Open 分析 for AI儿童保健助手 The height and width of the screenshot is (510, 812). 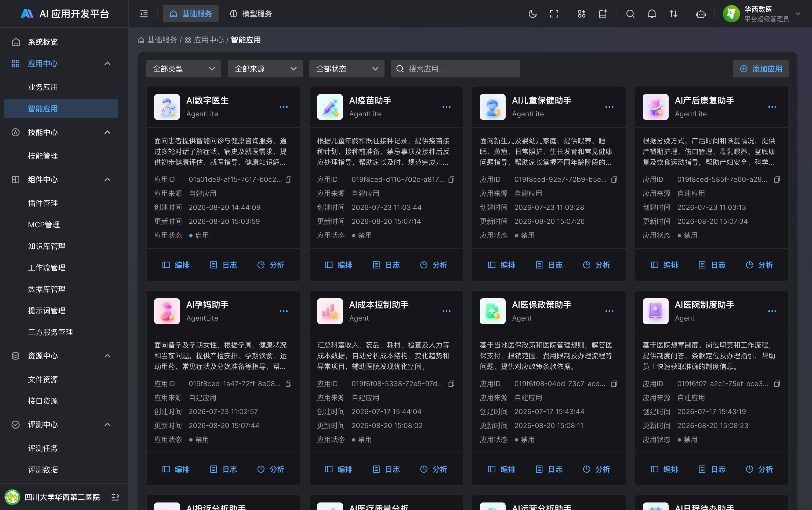pos(597,265)
